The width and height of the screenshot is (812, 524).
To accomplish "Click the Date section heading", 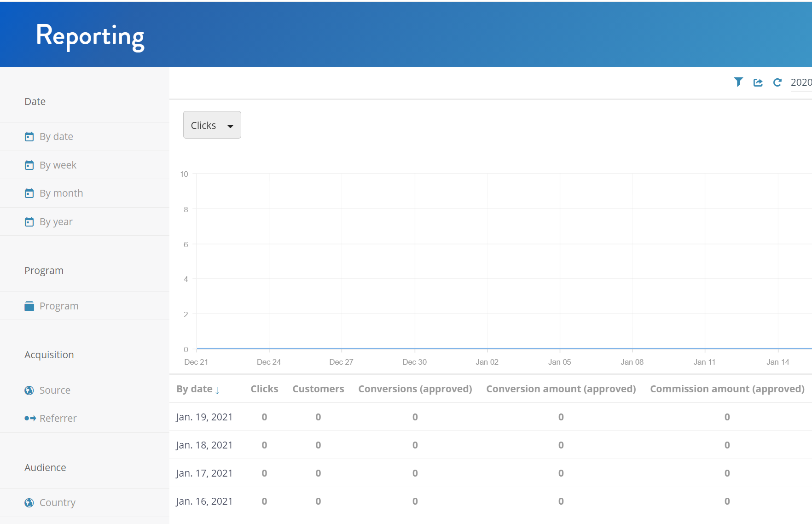I will tap(35, 102).
